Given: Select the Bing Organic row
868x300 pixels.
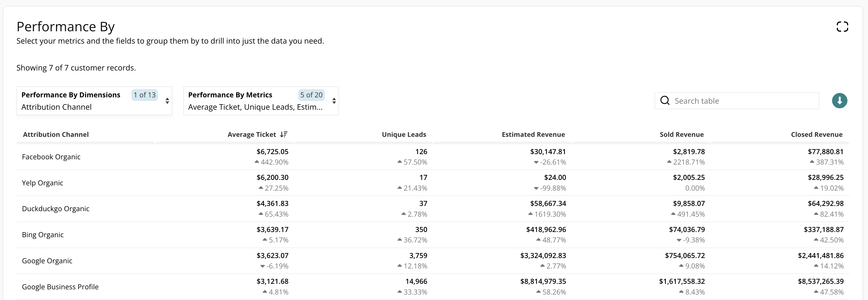Looking at the screenshot, I should point(43,235).
